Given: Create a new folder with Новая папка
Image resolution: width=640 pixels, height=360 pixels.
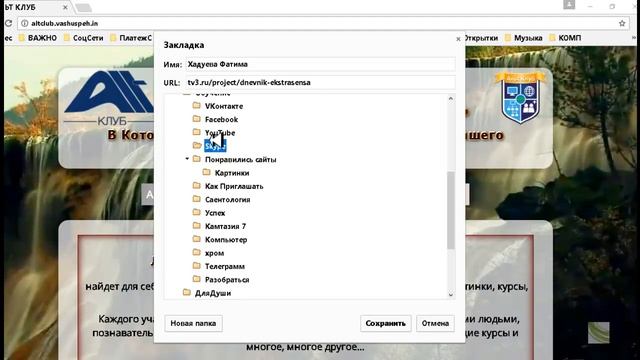Looking at the screenshot, I should [193, 323].
